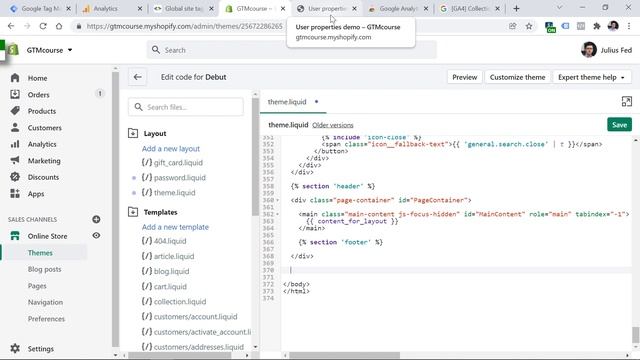The image size is (640, 360).
Task: Click editor horizontal scrollbar
Action: point(344,355)
